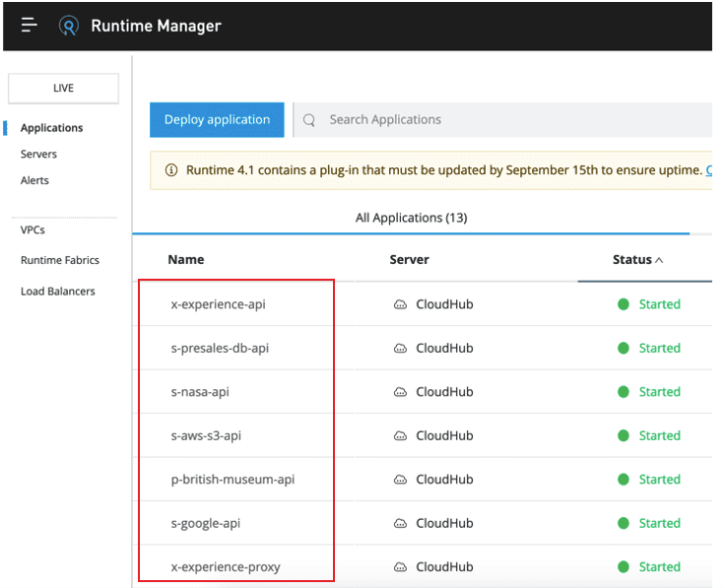Click cloud icon in p-british-museum-api row
Viewport: 726px width, 588px height.
pyautogui.click(x=400, y=480)
